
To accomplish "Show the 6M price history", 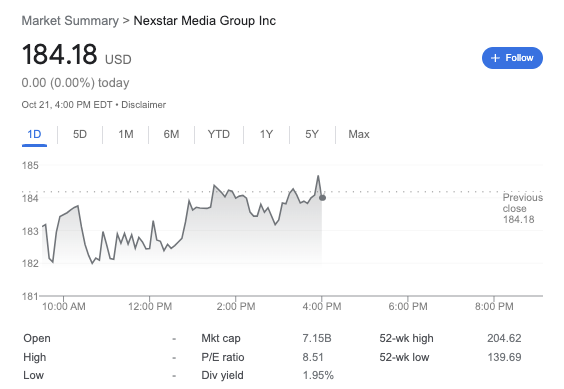I will pos(171,134).
